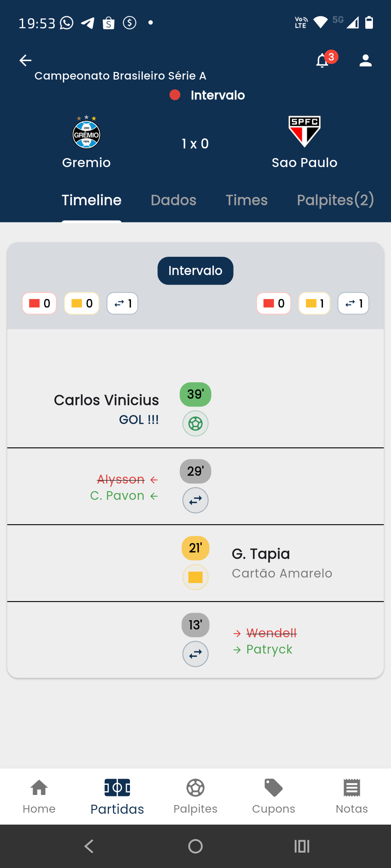Tap the Sao Paulo SPFC crest
The image size is (391, 868).
click(x=304, y=132)
